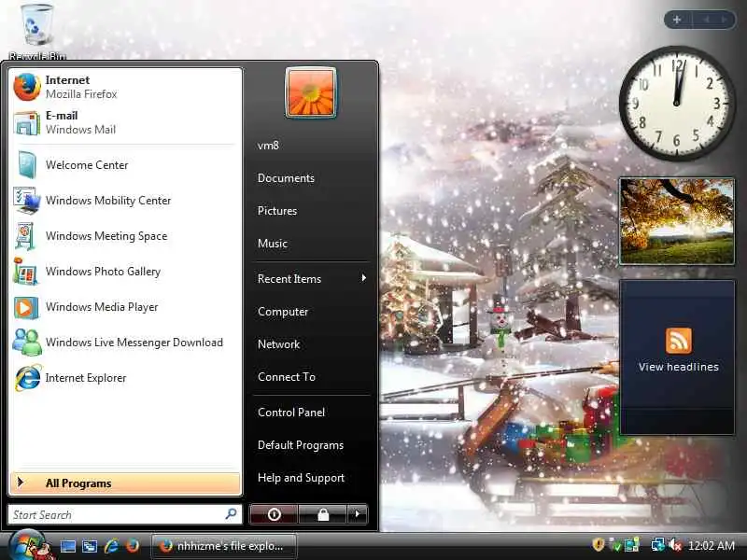The width and height of the screenshot is (747, 560).
Task: Click the power sleep button
Action: click(x=274, y=514)
